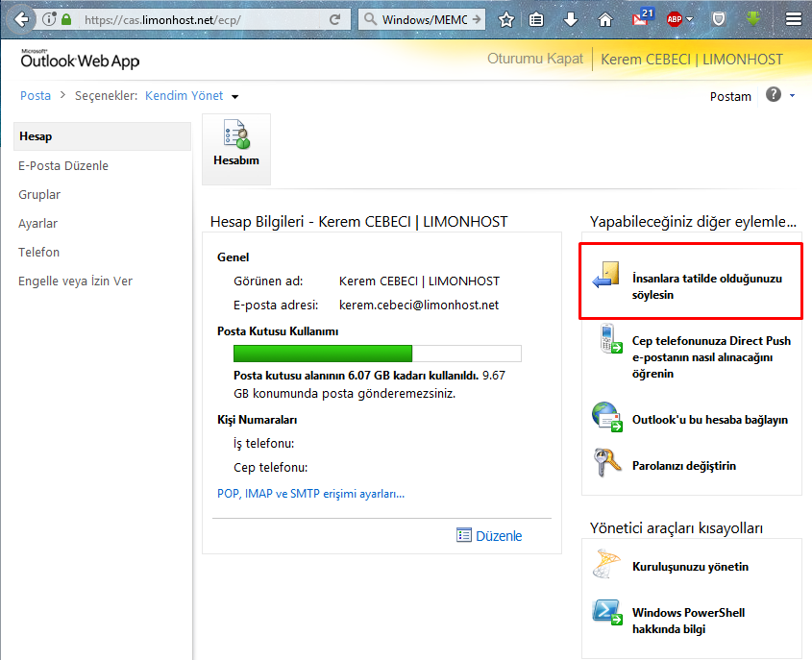Click the mailbox usage progress bar
This screenshot has height=660, width=812.
(377, 354)
